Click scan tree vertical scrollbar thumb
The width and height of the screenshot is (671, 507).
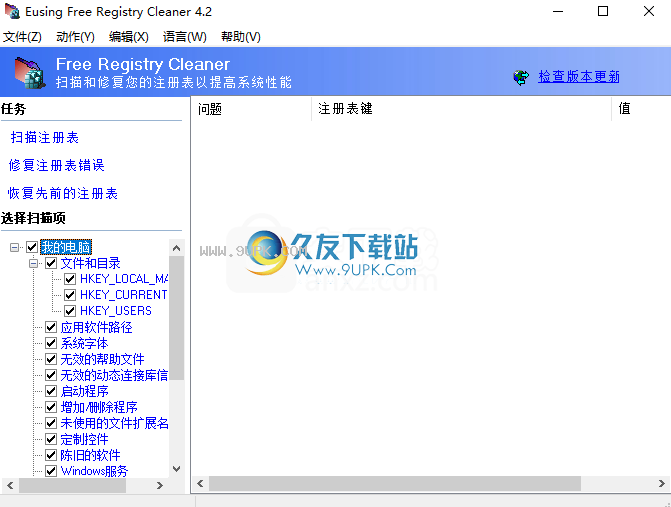tap(176, 318)
